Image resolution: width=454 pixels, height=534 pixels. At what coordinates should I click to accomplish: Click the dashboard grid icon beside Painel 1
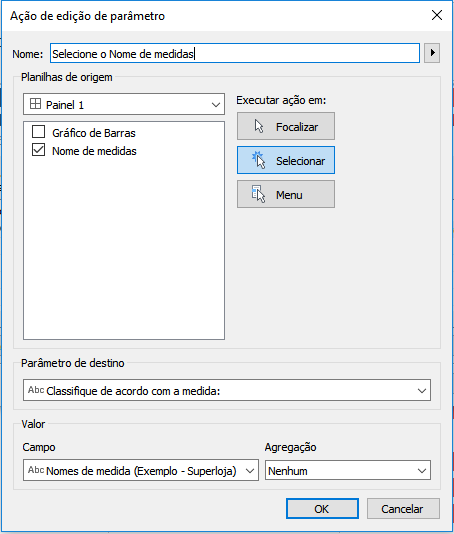pos(35,104)
